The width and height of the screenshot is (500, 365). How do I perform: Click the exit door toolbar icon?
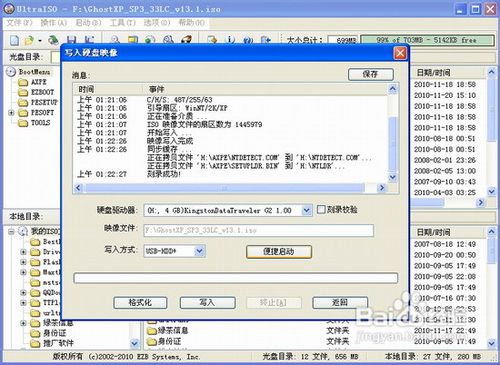point(266,40)
